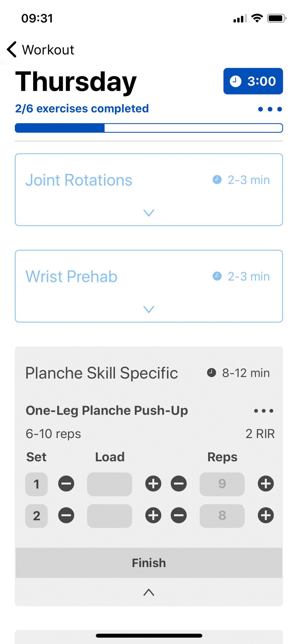
Task: Decrease load for set 2
Action: coord(66,516)
